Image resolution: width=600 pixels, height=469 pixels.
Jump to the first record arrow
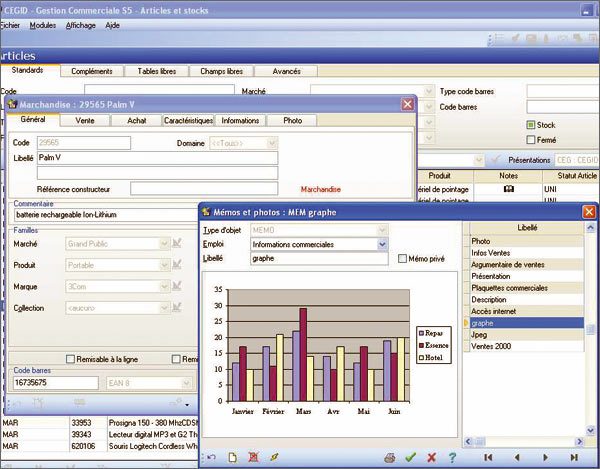point(487,457)
